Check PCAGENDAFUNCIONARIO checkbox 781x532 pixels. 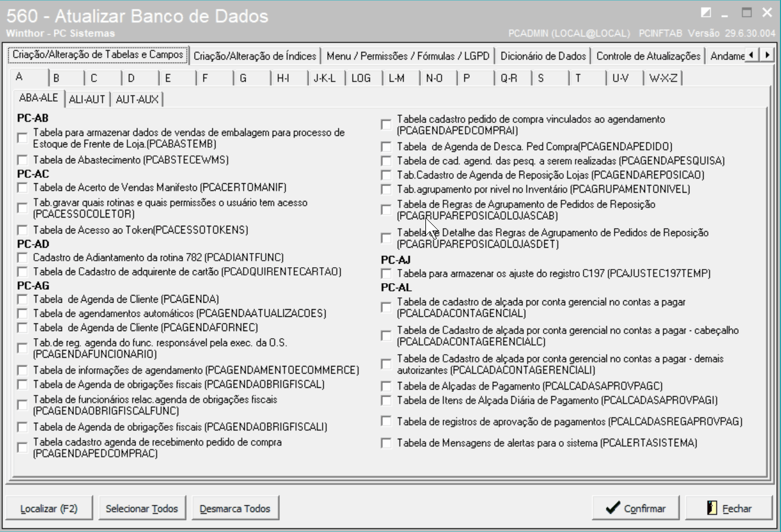(22, 348)
